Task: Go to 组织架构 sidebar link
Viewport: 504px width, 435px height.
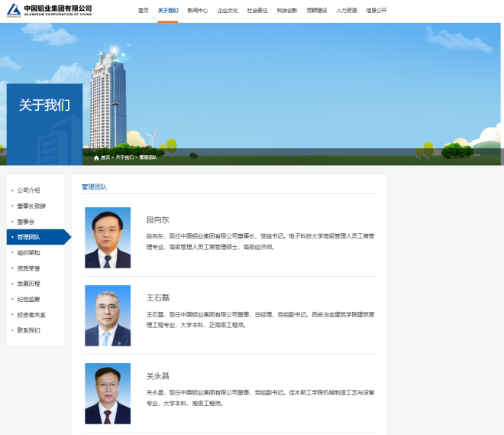Action: [28, 252]
